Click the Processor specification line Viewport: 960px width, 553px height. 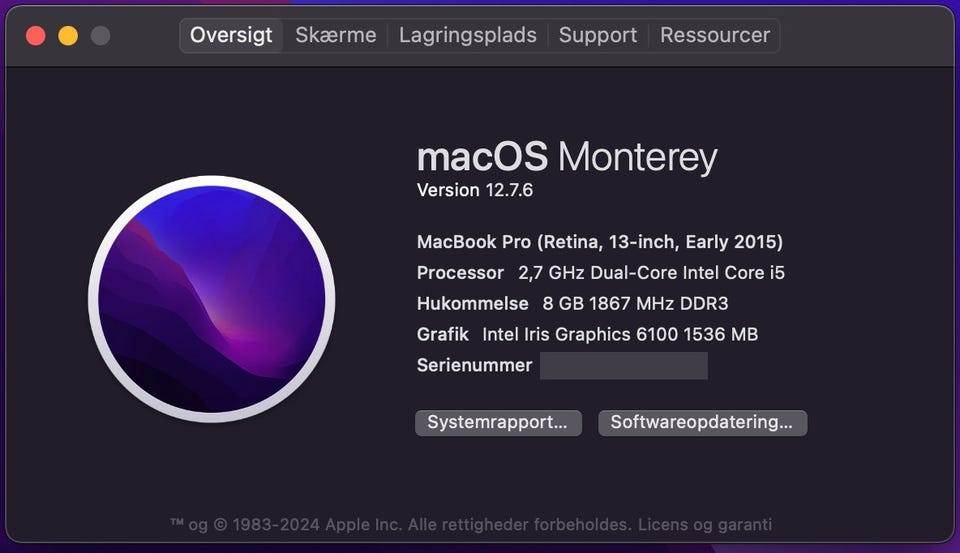coord(601,273)
